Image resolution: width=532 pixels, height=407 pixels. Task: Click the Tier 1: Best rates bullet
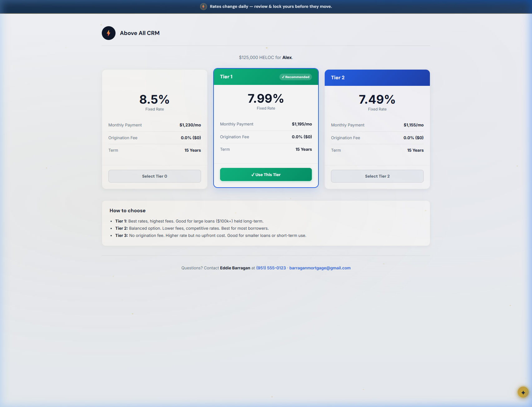click(x=189, y=221)
